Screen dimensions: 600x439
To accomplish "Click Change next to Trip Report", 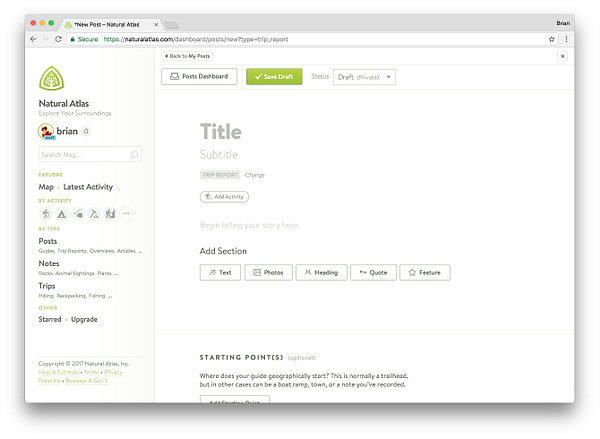I will coord(255,175).
